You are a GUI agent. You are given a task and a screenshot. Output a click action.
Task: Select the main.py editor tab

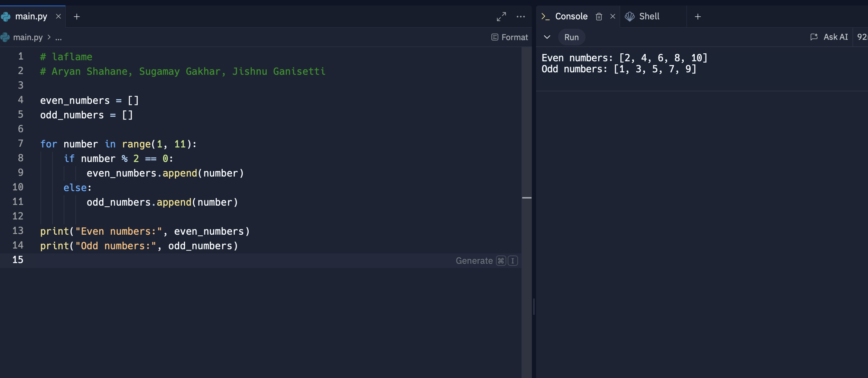click(x=31, y=16)
